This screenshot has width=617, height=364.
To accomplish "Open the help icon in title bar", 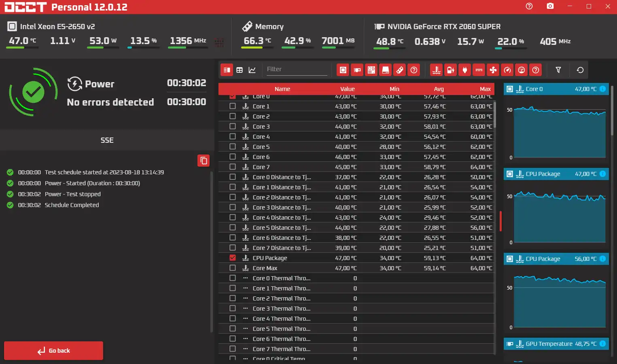I will pyautogui.click(x=529, y=6).
